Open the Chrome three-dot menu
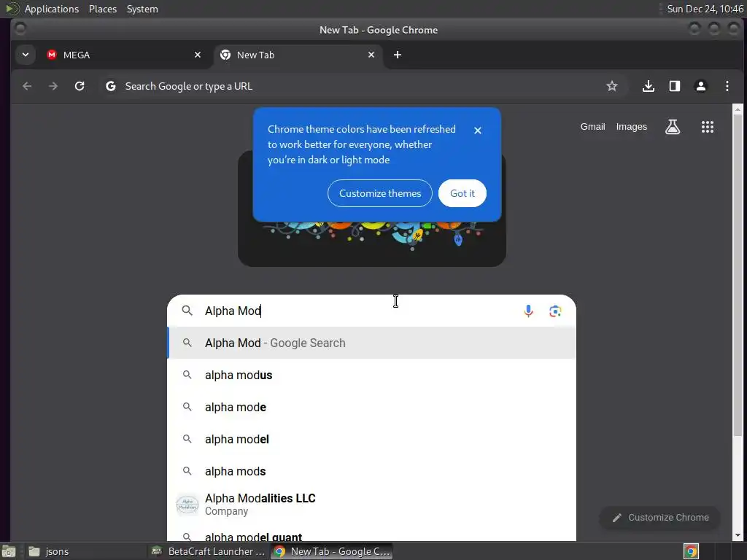This screenshot has width=747, height=560. click(727, 86)
